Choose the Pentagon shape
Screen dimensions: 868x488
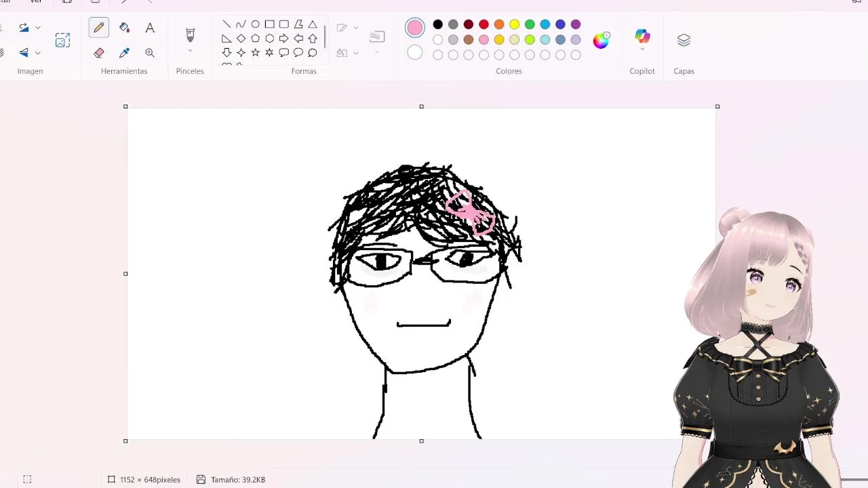coord(255,39)
